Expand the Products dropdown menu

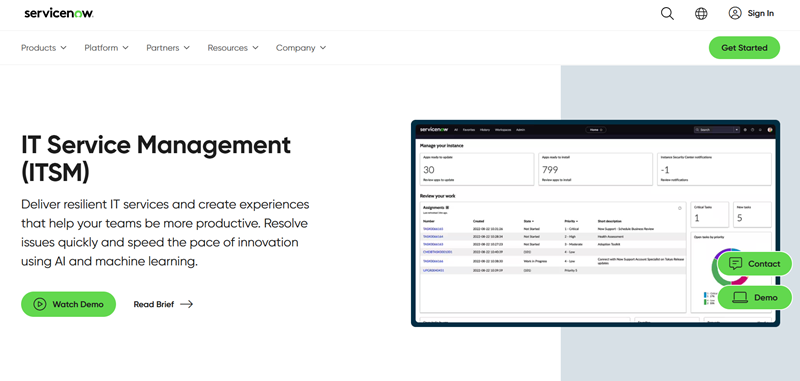[x=44, y=47]
